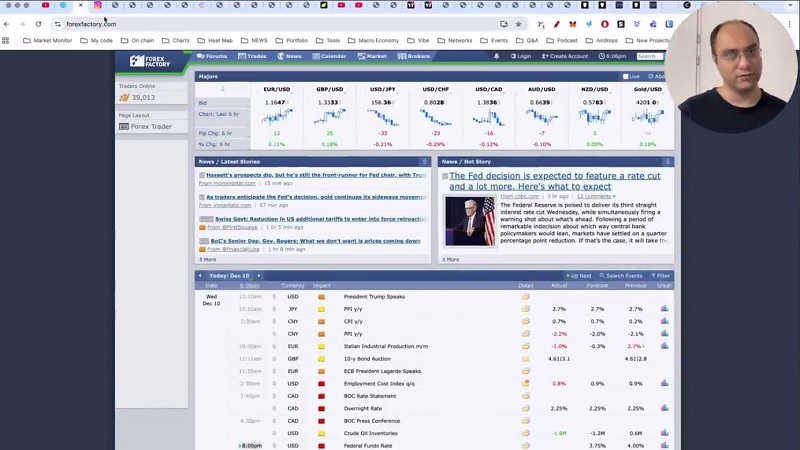The width and height of the screenshot is (800, 450).
Task: Open the notifications bell icon
Action: pyautogui.click(x=496, y=56)
